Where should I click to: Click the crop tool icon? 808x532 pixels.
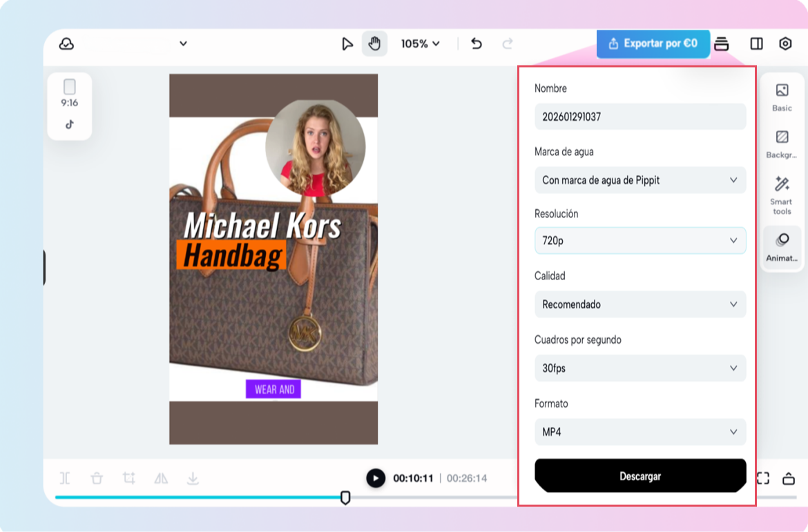[x=129, y=478]
